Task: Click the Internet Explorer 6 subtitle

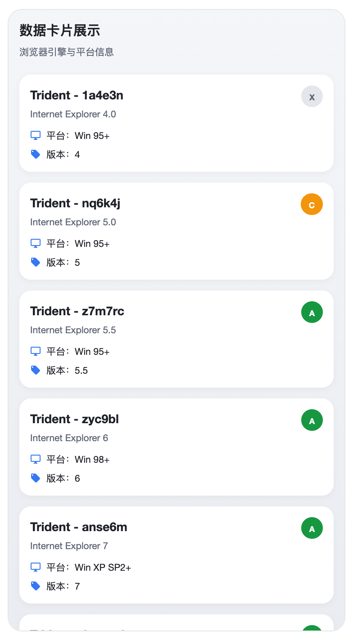Action: point(69,438)
